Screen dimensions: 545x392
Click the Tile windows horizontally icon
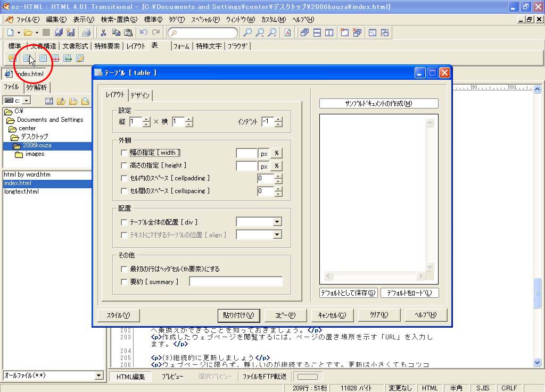(317, 32)
